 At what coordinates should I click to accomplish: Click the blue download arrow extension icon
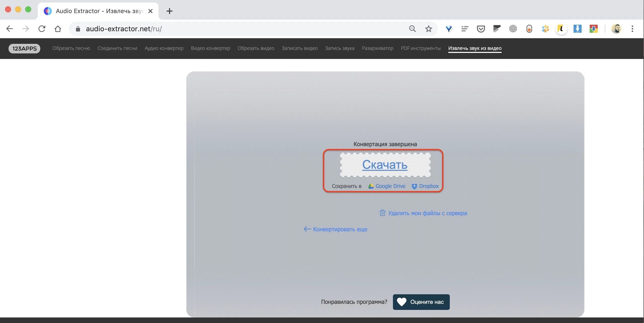pos(577,29)
